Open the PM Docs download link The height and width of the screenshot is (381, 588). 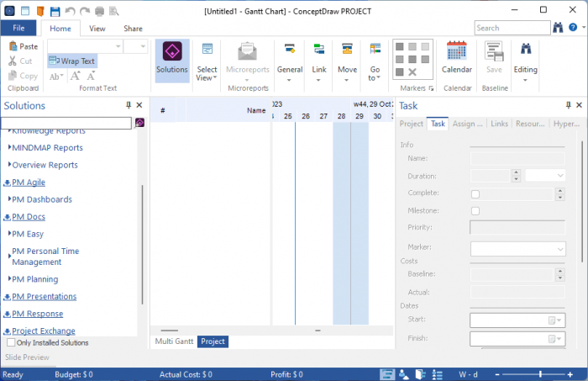point(29,217)
